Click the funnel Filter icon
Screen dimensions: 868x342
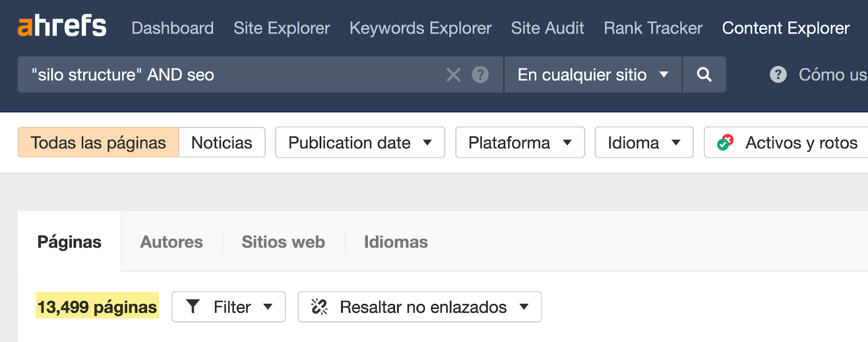[x=193, y=307]
